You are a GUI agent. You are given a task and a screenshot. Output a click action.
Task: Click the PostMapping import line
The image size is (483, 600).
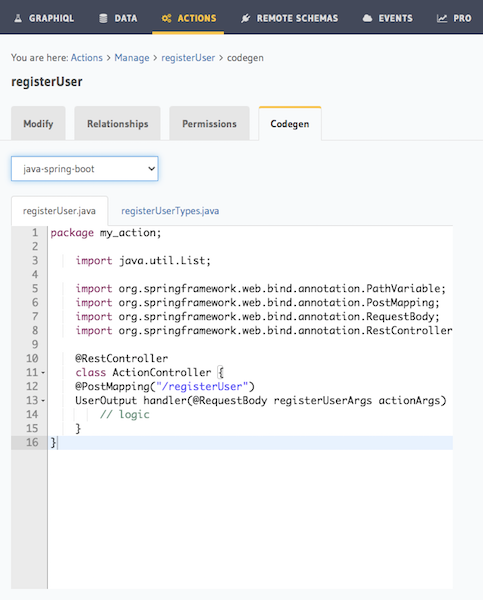click(258, 303)
